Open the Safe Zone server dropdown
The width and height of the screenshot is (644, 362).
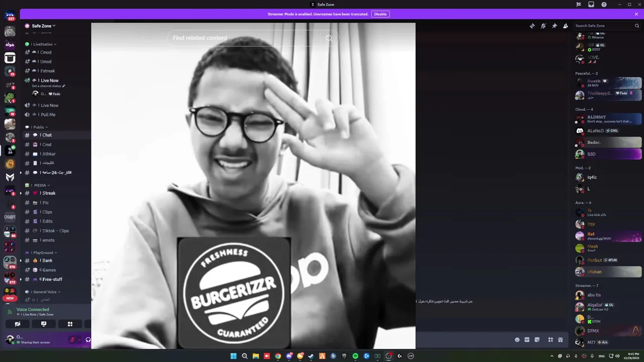tap(44, 26)
